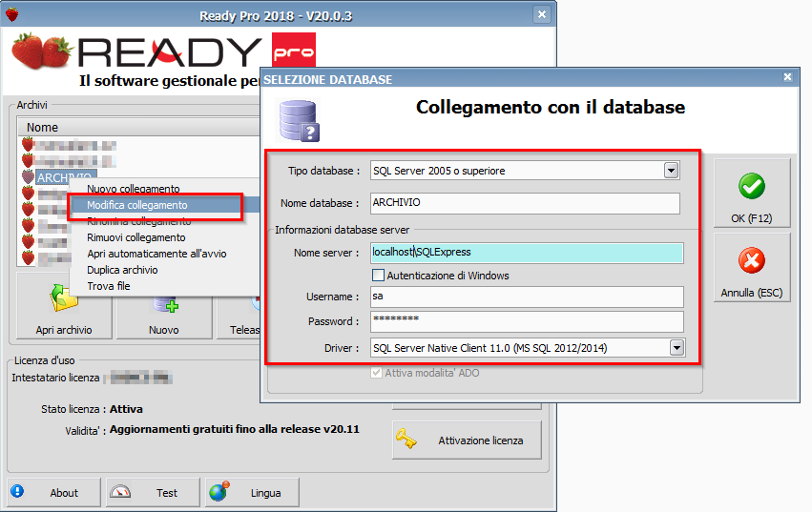Choose Rinomina collegamento menu entry
This screenshot has width=812, height=512.
pyautogui.click(x=138, y=221)
